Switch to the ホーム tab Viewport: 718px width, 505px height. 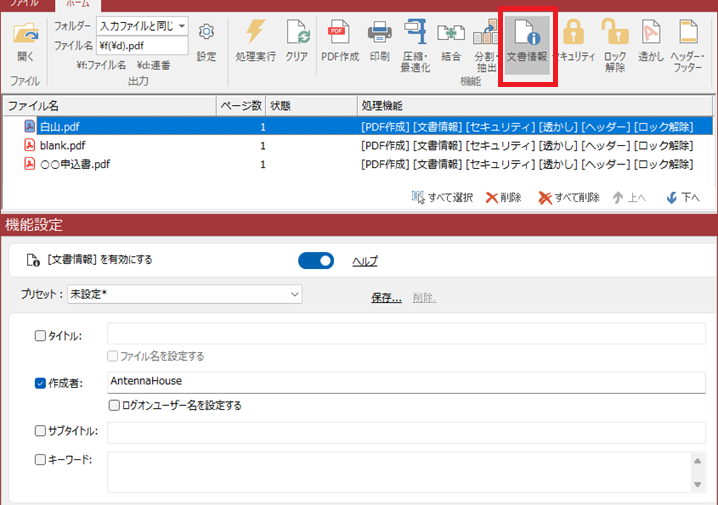(x=78, y=4)
